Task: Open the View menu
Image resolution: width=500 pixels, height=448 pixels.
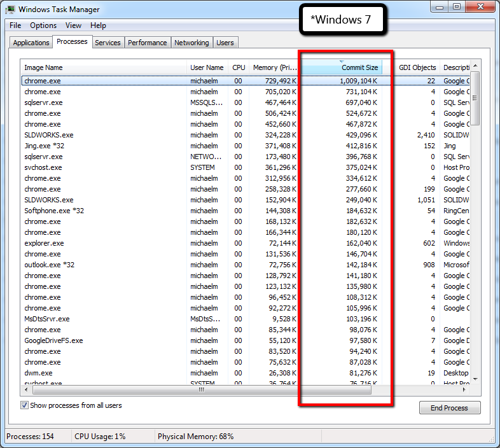Action: point(73,25)
